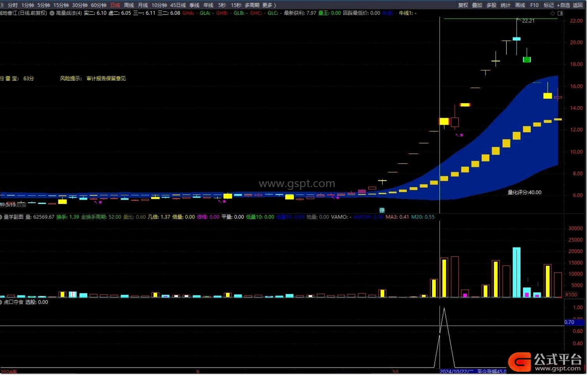Open the 多周期 multi-period view
Viewport: 588px width, 375px height.
tap(252, 5)
